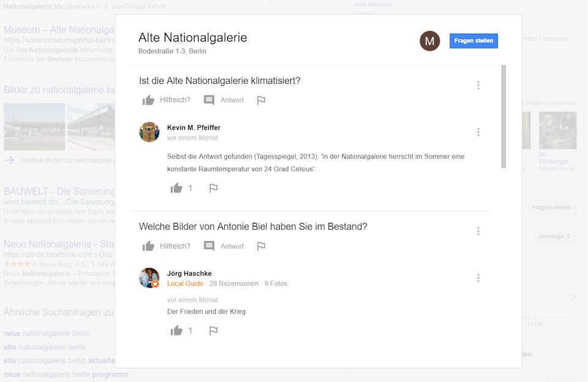Flag Kevin M. Pfeiffer's answer

213,188
